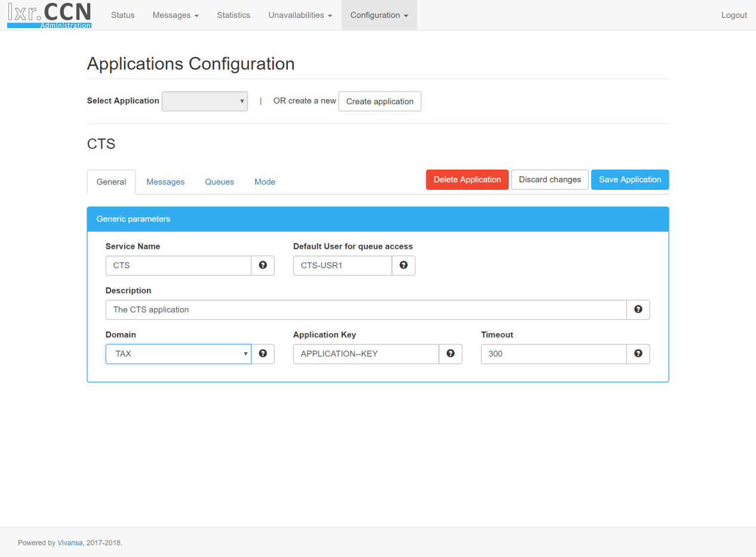Click the help icon next to Domain dropdown
The width and height of the screenshot is (756, 557).
263,354
